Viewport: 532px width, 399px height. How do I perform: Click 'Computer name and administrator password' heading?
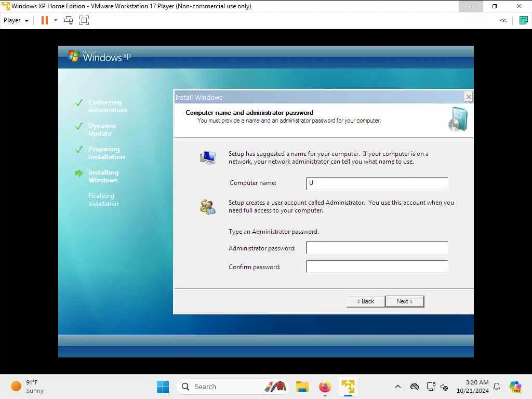point(249,113)
